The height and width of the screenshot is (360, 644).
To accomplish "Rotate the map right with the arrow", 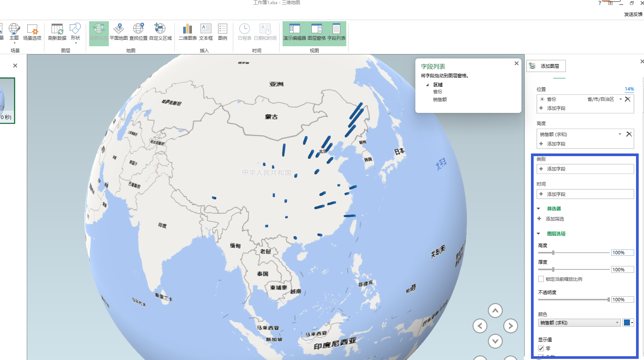I will pyautogui.click(x=511, y=326).
